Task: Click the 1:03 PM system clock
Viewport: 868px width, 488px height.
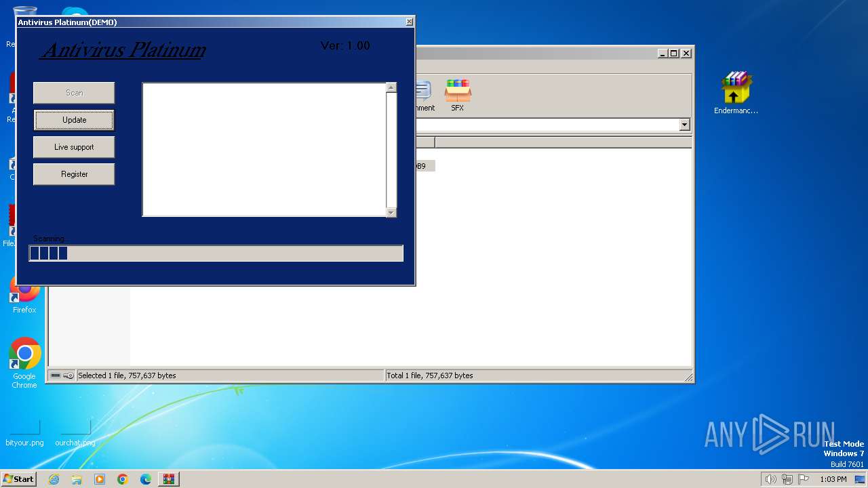Action: (833, 479)
